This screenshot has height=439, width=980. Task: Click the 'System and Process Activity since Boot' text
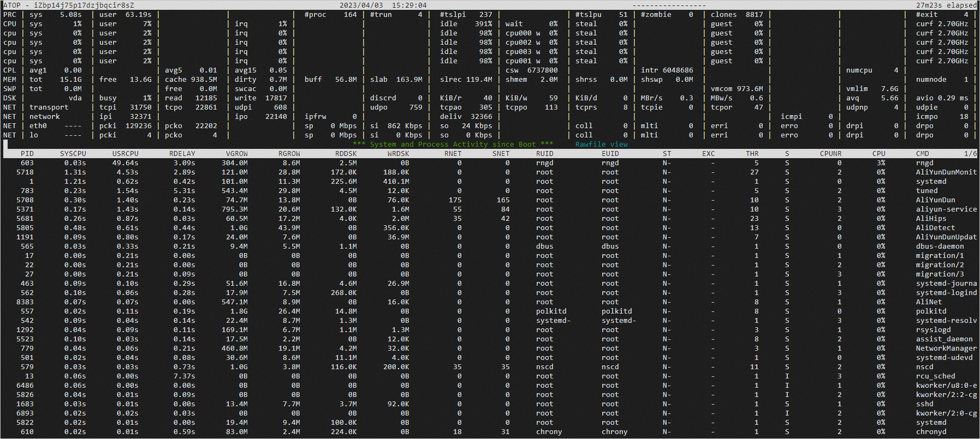[x=453, y=145]
